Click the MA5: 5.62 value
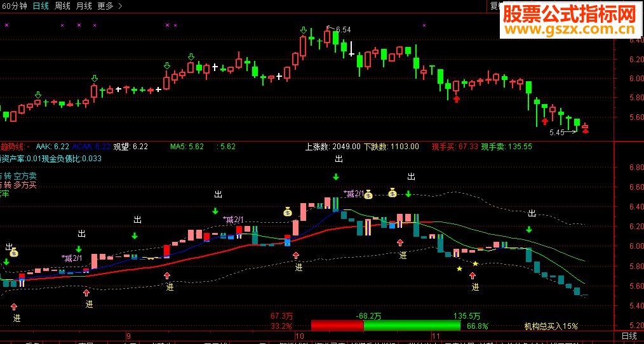The width and height of the screenshot is (644, 344). tap(187, 146)
